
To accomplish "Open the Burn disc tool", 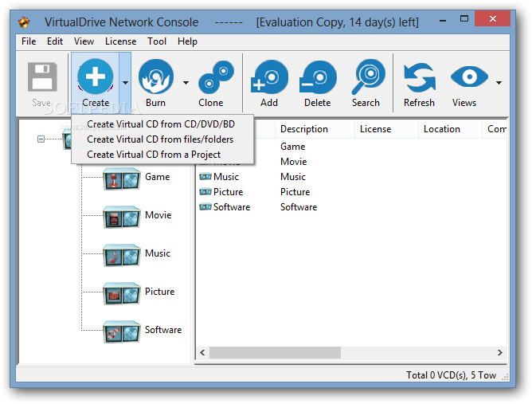I will pos(156,76).
